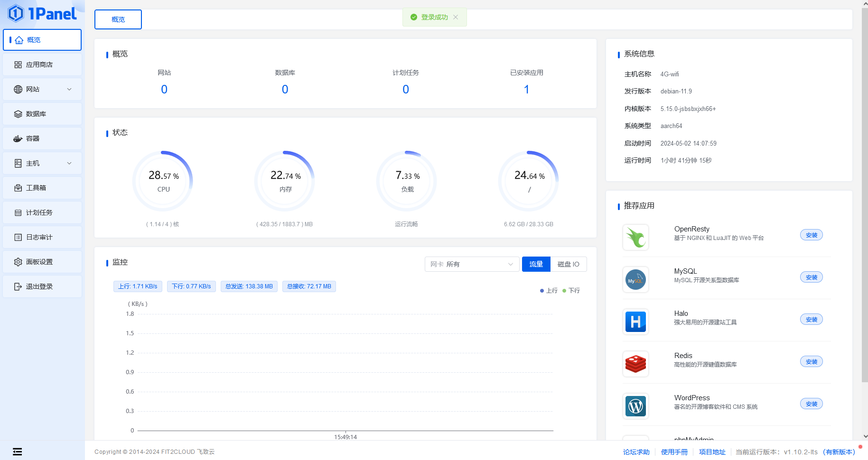Image resolution: width=868 pixels, height=460 pixels.
Task: Switch monitor to 流量 view
Action: [x=536, y=264]
